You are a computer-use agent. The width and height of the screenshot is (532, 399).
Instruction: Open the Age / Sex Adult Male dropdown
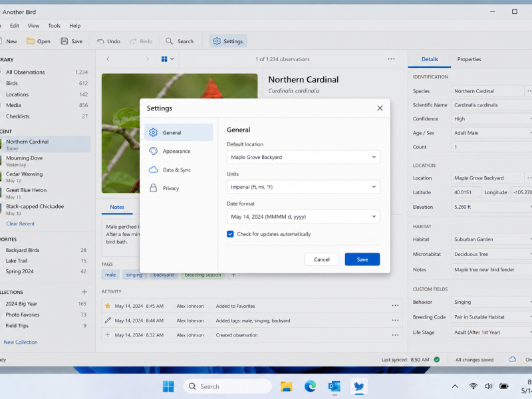pyautogui.click(x=491, y=133)
